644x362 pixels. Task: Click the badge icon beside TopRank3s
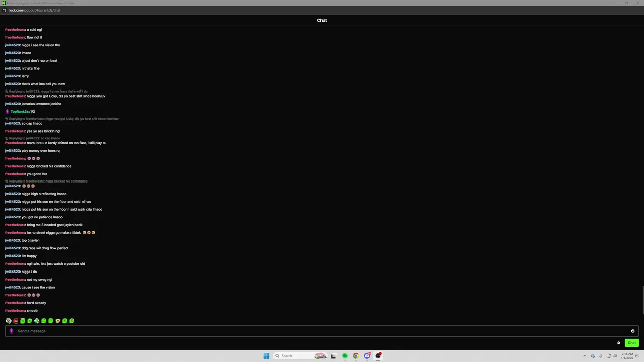[x=7, y=111]
